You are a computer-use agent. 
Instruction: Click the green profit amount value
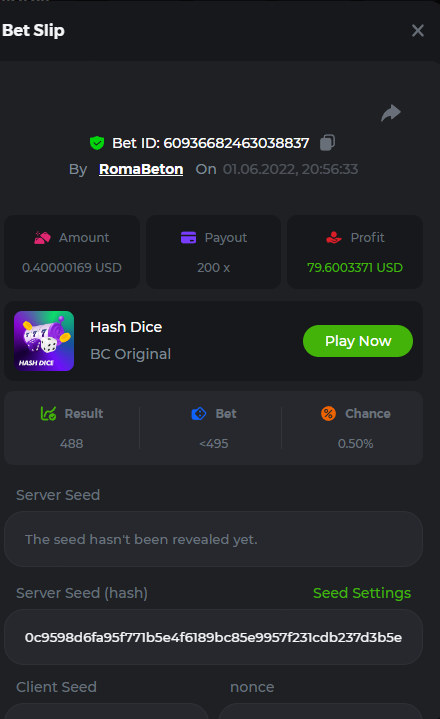pos(355,267)
